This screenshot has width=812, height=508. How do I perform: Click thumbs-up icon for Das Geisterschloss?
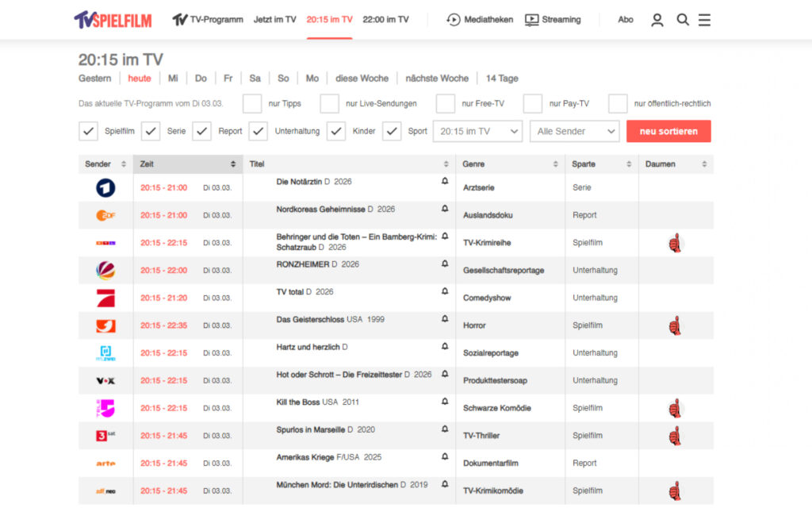coord(675,325)
